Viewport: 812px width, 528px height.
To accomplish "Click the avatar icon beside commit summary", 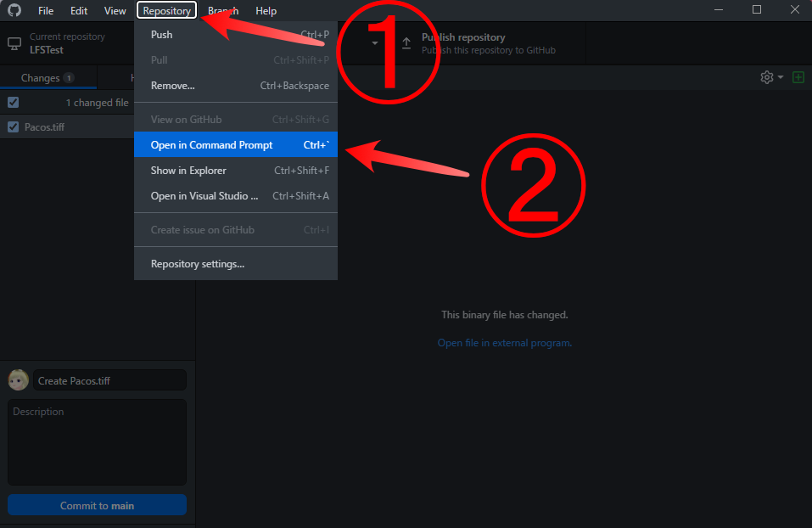I will tap(17, 379).
